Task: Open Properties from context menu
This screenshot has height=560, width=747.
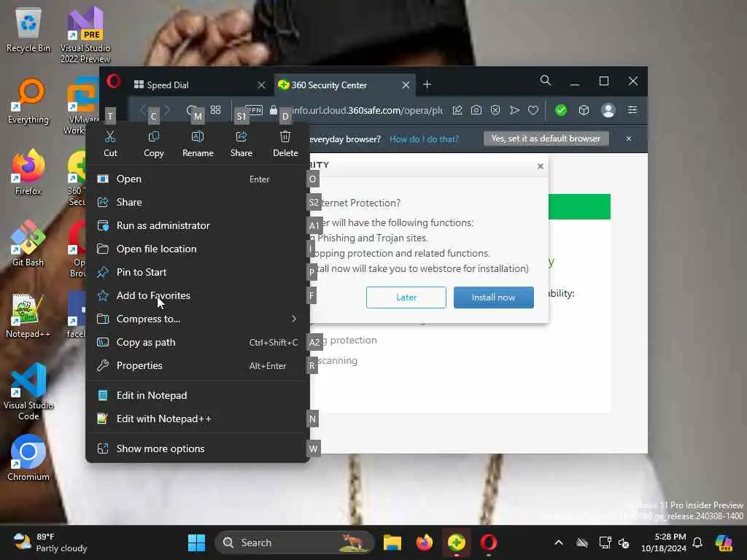Action: 198,366
